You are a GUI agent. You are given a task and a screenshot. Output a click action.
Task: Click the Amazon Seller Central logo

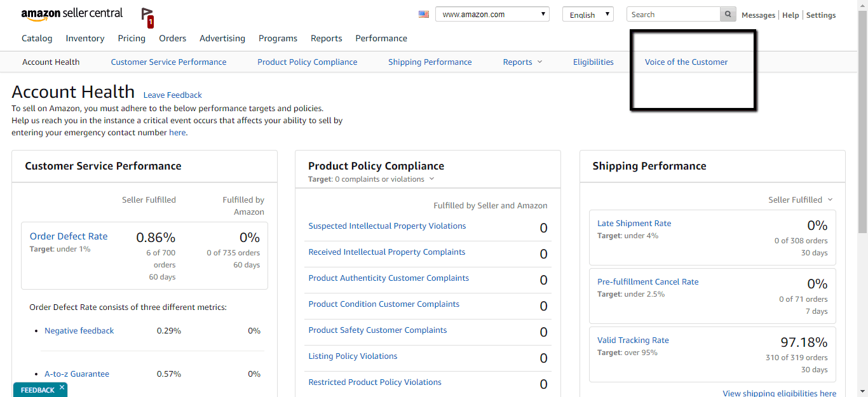coord(72,14)
